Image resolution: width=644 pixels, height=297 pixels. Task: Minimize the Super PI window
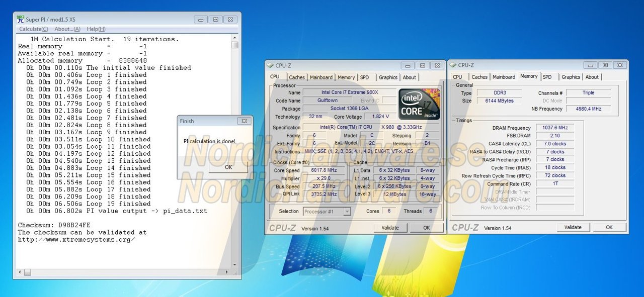(x=201, y=20)
